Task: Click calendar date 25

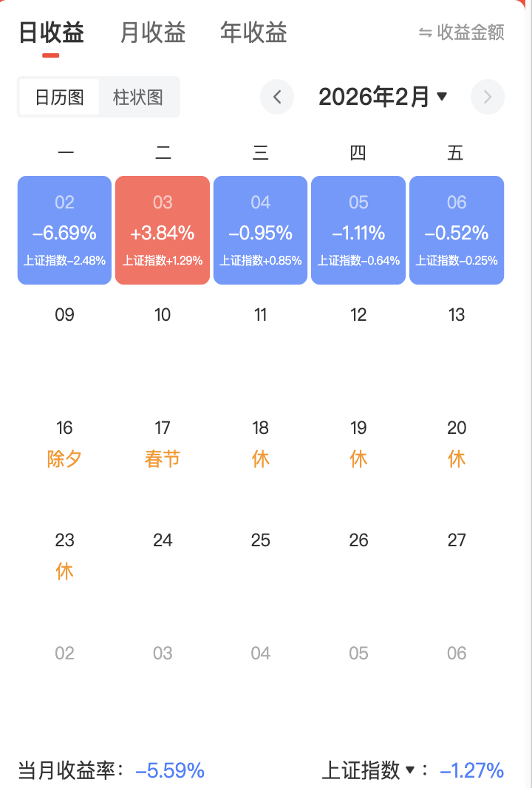Action: pos(261,540)
